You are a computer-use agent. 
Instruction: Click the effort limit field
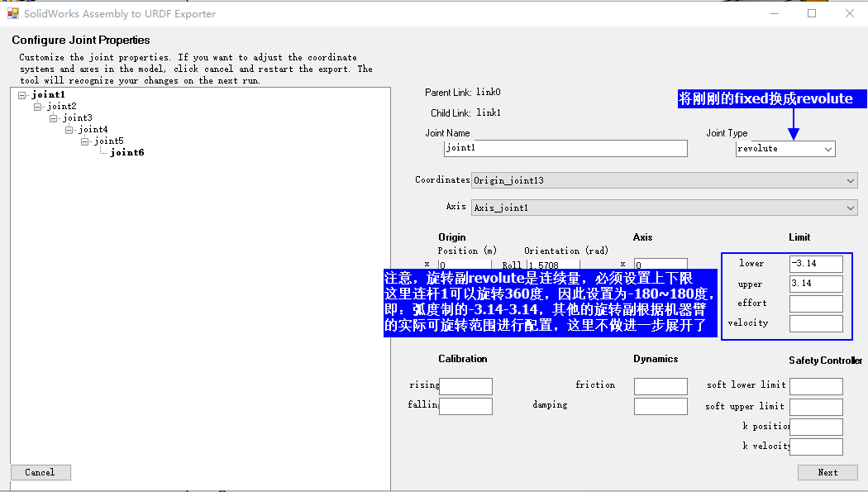pyautogui.click(x=816, y=303)
